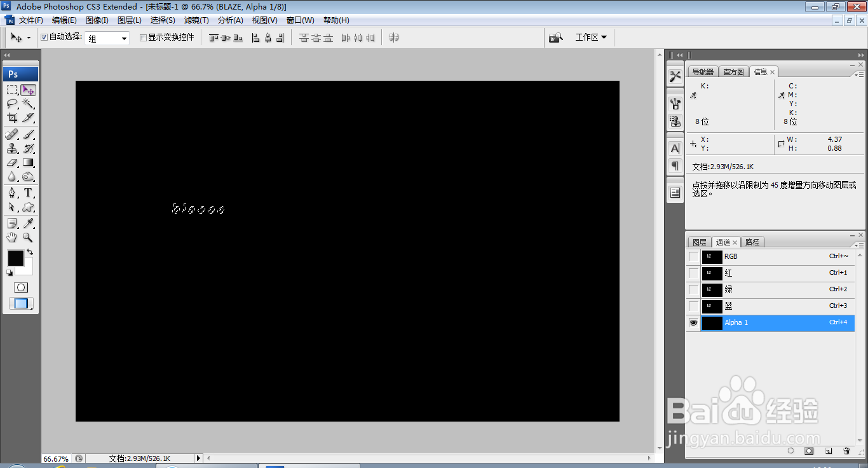Open the Info panel options menu
The height and width of the screenshot is (468, 868).
point(858,75)
